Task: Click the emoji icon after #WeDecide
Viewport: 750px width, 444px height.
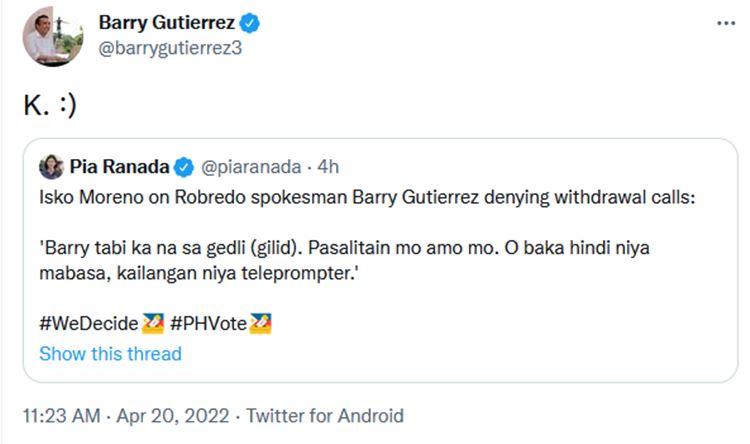Action: pos(152,324)
